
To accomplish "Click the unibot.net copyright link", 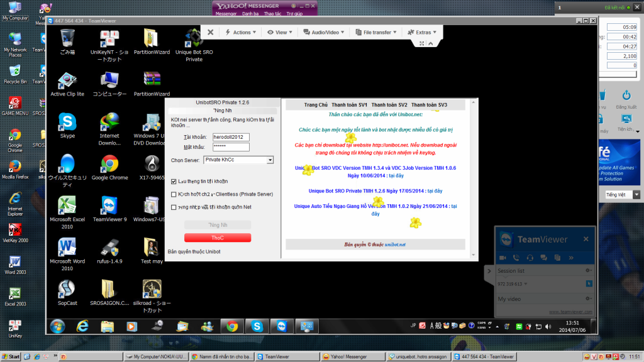I will (x=395, y=244).
